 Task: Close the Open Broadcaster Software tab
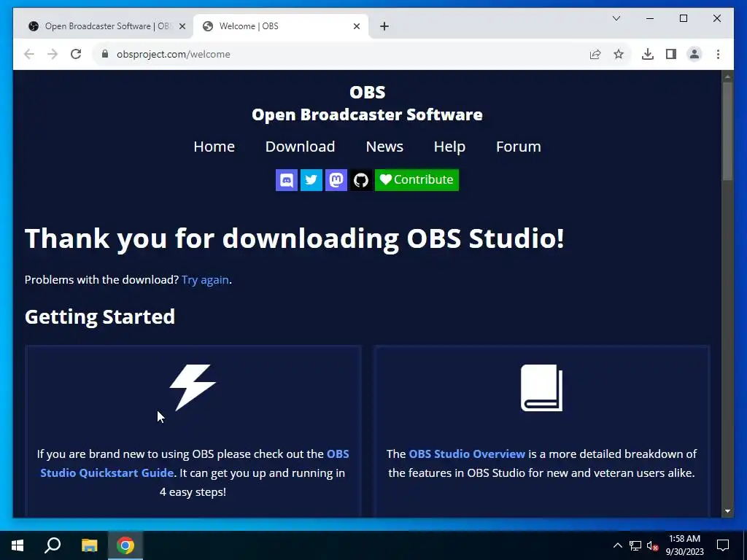182,27
